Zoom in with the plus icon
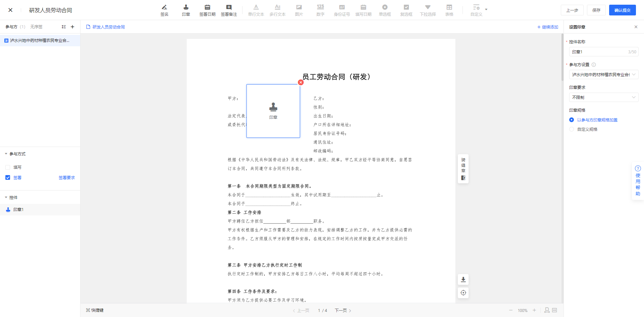 click(534, 310)
